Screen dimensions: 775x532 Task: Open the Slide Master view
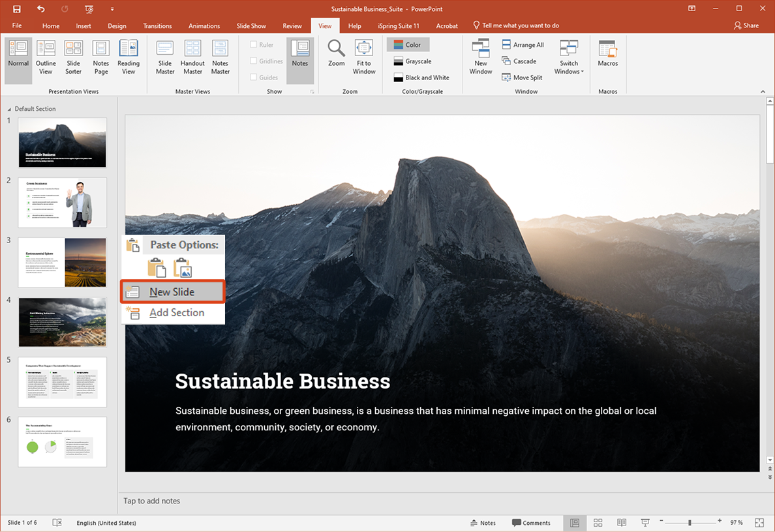click(164, 56)
